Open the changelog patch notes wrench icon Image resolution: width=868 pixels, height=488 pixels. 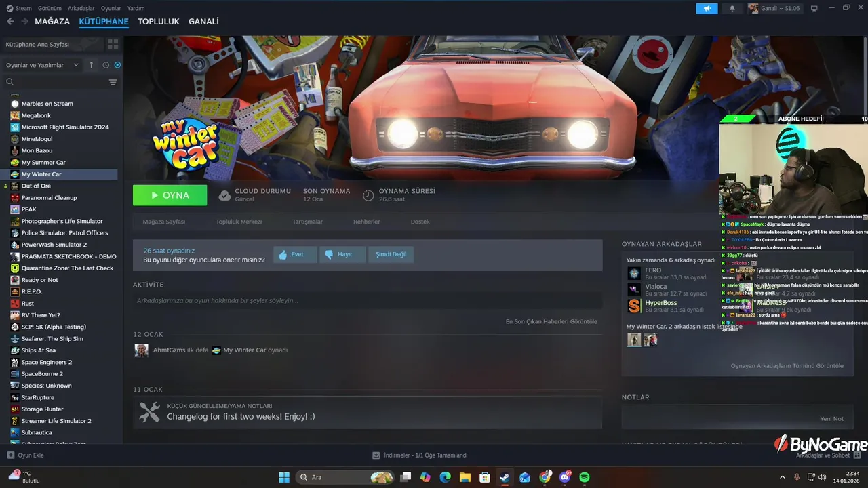[x=149, y=412]
